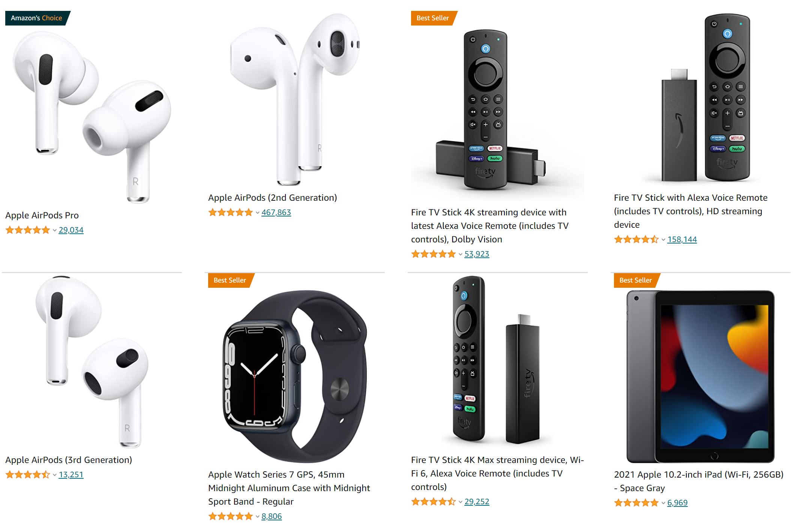
Task: Click the Amazon's Choice badge
Action: click(38, 18)
